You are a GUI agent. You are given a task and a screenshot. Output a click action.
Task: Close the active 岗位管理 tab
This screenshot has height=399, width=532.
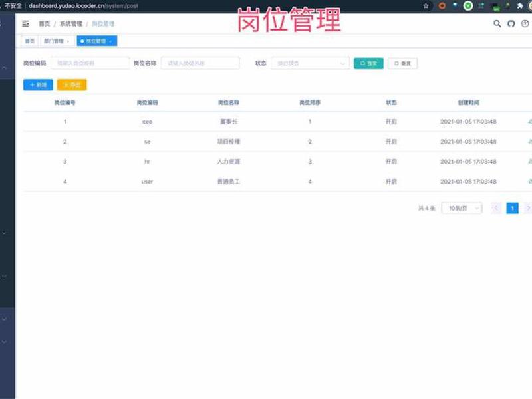[110, 41]
